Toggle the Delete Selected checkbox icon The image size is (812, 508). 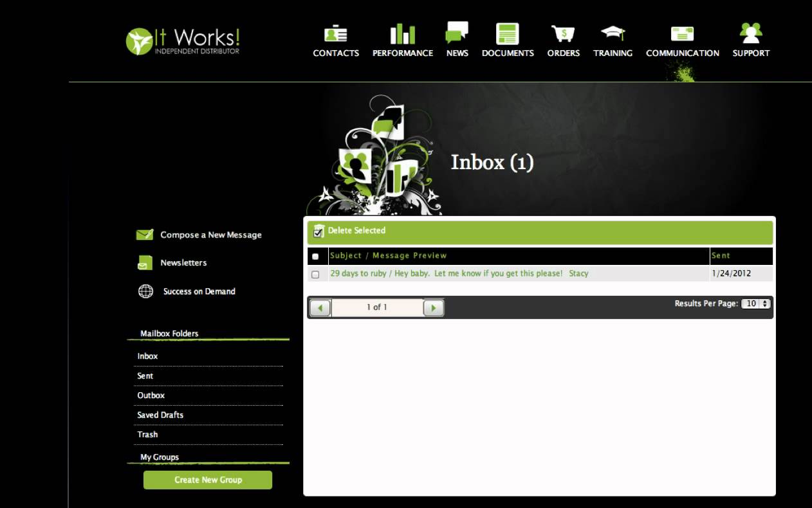tap(317, 231)
